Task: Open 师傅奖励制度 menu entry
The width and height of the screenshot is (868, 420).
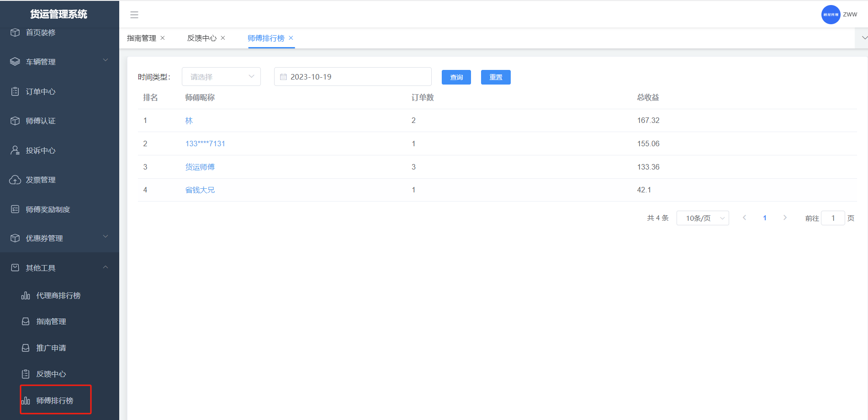Action: pyautogui.click(x=48, y=209)
